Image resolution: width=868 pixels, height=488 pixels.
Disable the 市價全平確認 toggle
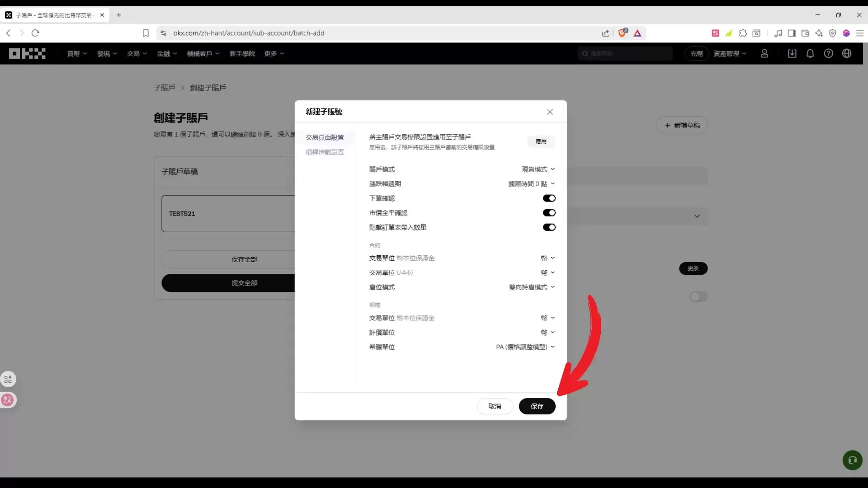pyautogui.click(x=549, y=212)
